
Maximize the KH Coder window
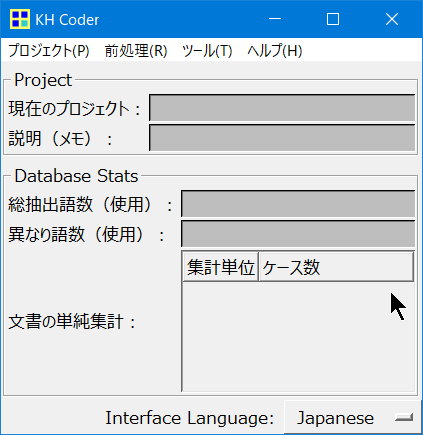(x=333, y=19)
